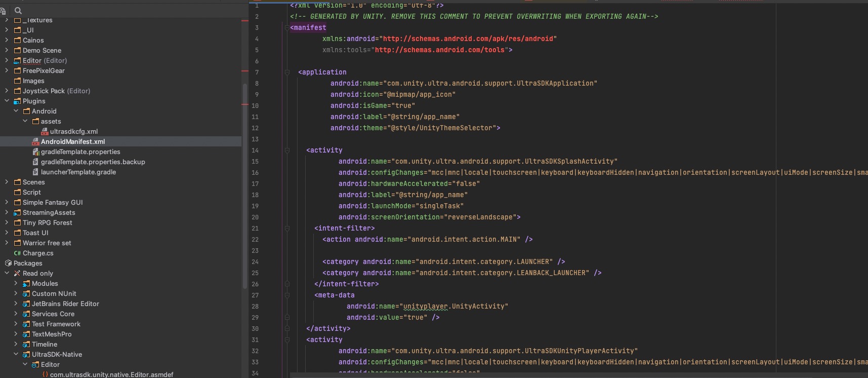Click the gradleTemplate.properties file icon

coord(35,152)
